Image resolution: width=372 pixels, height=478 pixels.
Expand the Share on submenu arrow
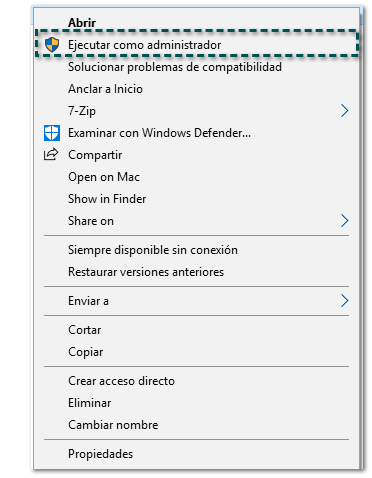[344, 221]
